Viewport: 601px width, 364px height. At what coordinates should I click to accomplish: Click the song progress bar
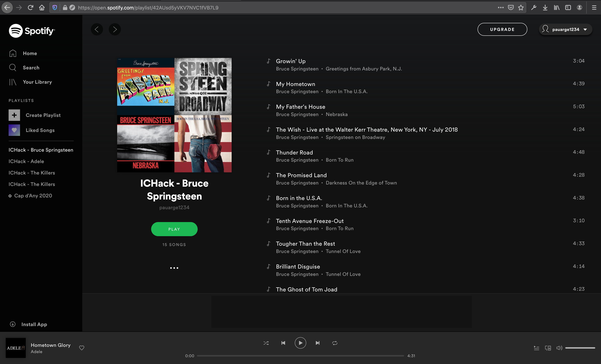(300, 356)
